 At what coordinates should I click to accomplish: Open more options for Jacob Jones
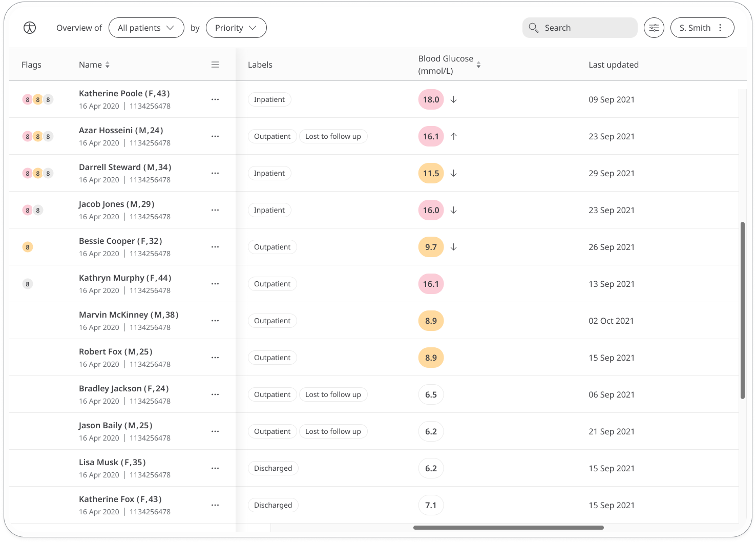coord(215,210)
